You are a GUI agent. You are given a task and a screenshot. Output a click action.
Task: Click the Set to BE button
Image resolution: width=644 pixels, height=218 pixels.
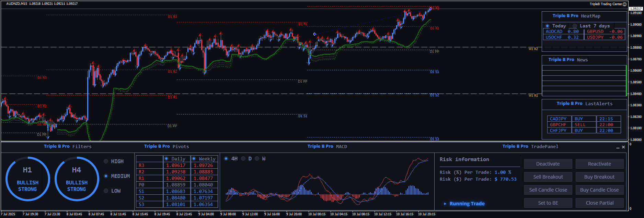click(x=548, y=203)
